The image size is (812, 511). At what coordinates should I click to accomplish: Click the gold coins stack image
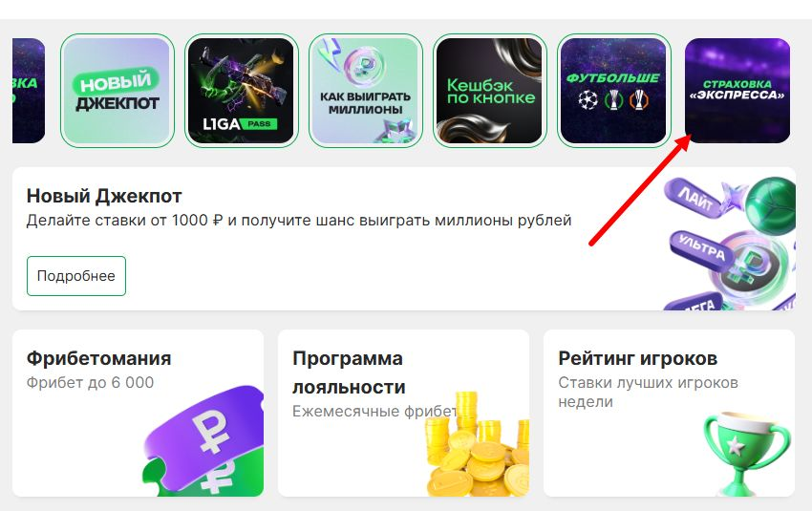[478, 445]
